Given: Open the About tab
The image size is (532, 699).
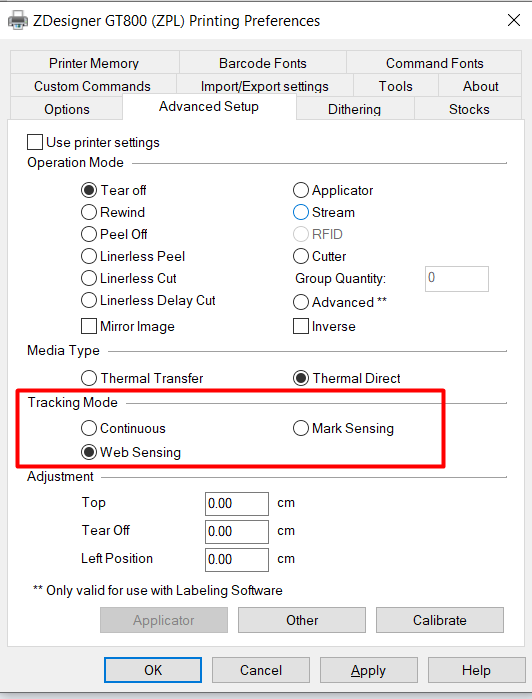Looking at the screenshot, I should 480,86.
